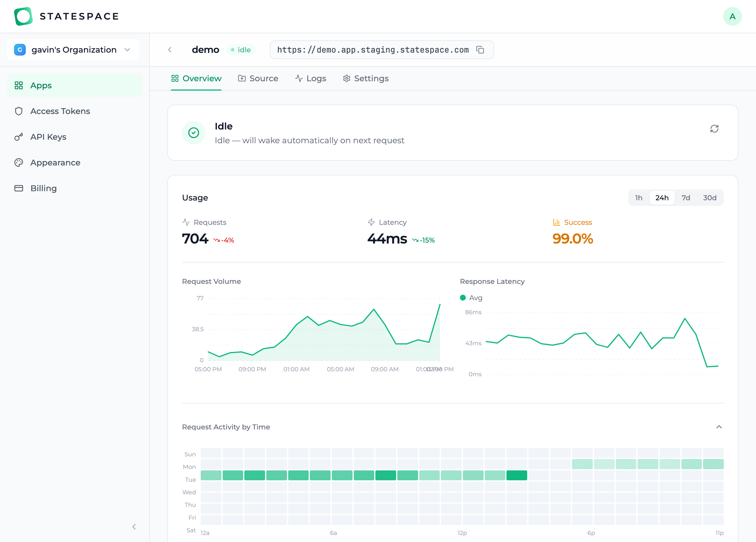Switch usage range to 1h

tap(639, 198)
